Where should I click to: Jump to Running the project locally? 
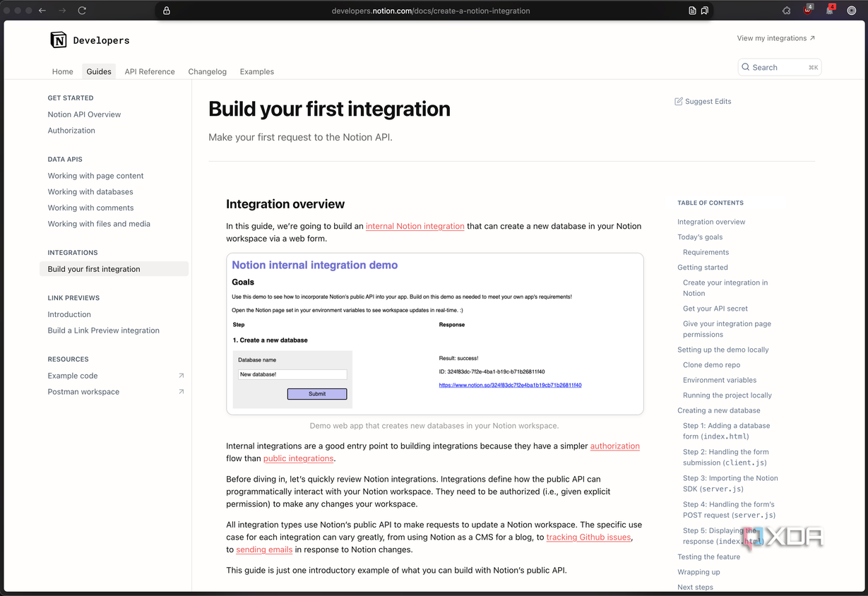point(727,395)
